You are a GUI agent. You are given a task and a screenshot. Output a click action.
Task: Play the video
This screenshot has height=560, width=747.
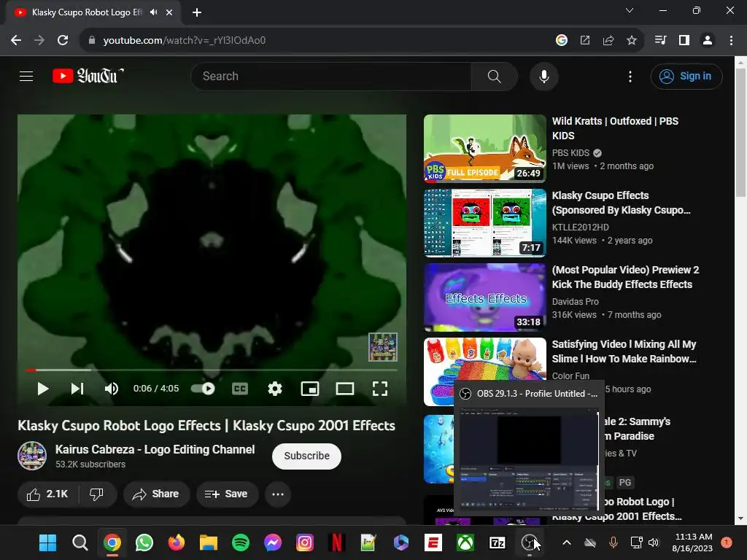click(43, 389)
